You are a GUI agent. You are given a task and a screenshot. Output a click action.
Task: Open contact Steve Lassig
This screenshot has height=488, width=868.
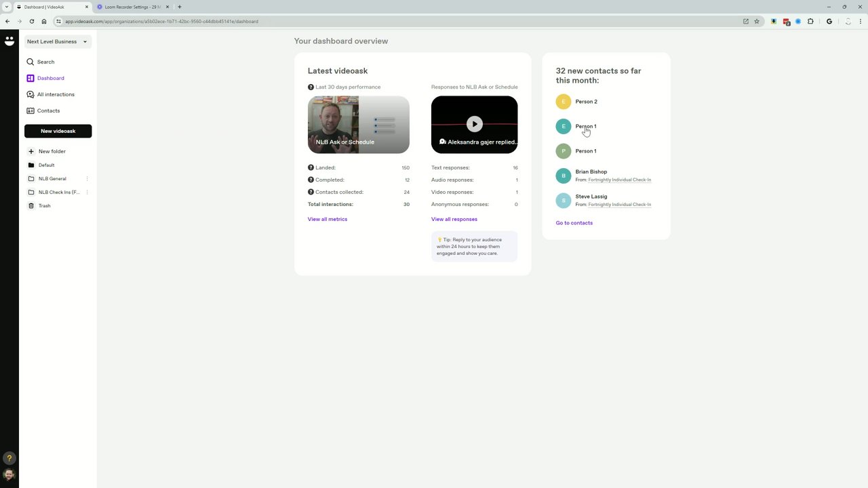tap(591, 197)
